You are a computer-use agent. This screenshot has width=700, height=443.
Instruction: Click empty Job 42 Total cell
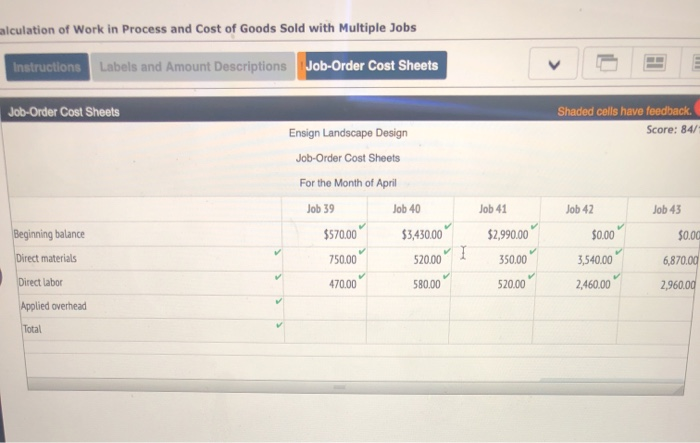click(574, 332)
